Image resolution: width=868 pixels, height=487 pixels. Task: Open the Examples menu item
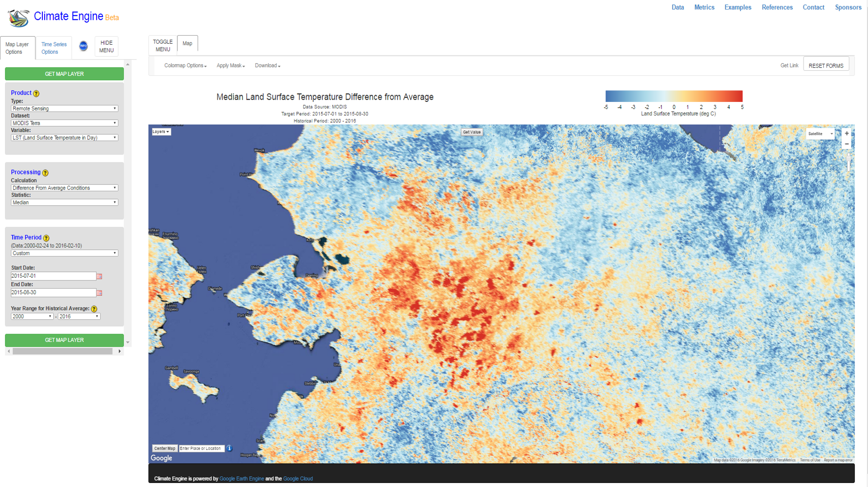738,7
